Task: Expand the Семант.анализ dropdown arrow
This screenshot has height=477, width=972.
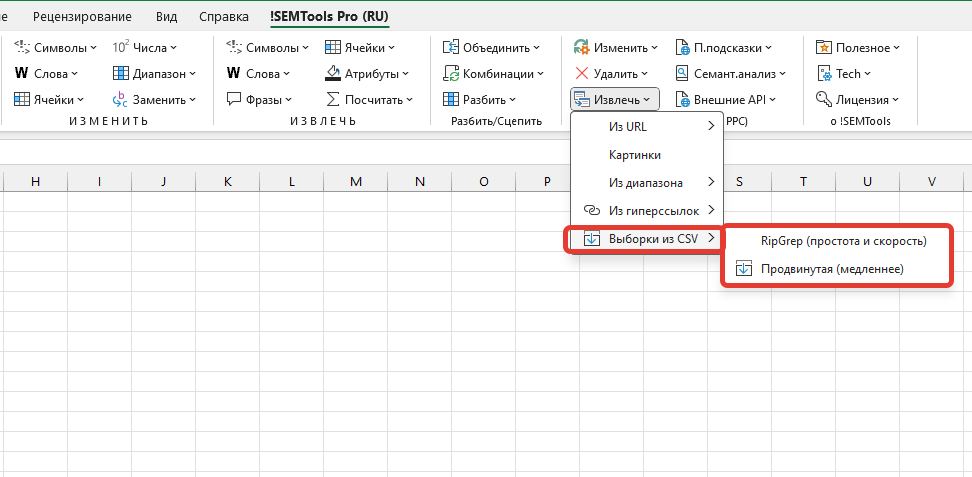Action: tap(782, 74)
